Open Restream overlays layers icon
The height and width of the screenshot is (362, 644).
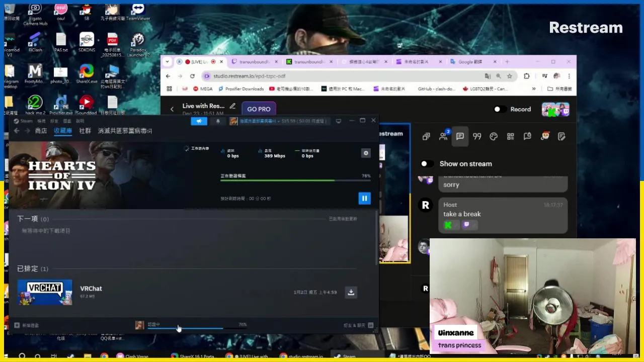pyautogui.click(x=426, y=136)
